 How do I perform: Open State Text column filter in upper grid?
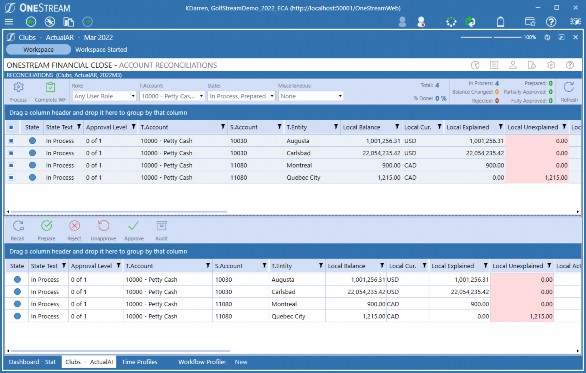click(79, 127)
